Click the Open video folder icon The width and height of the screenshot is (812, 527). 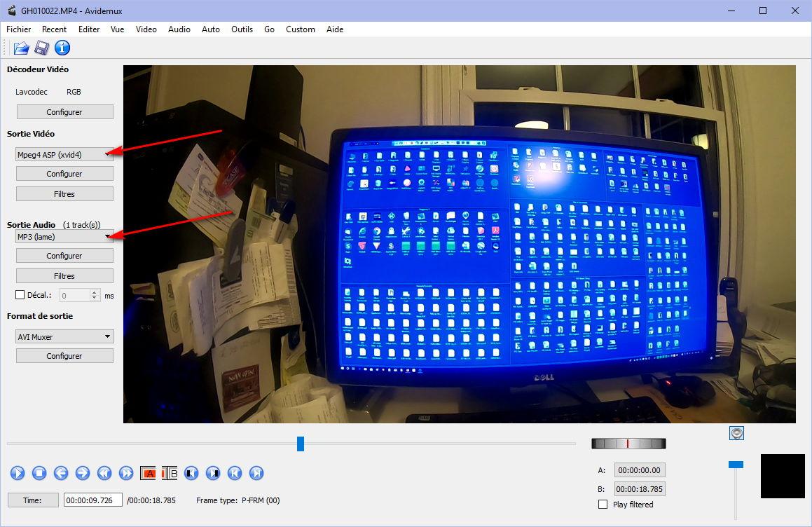[x=21, y=48]
